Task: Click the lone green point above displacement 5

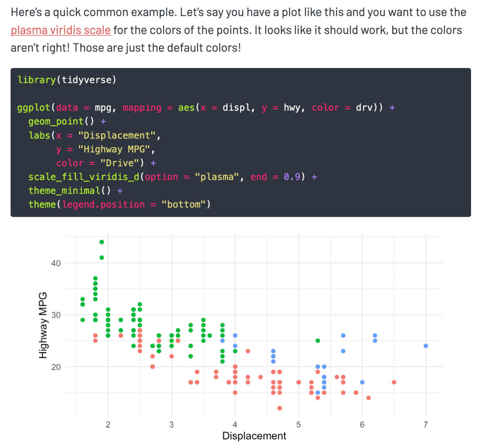Action: click(318, 341)
